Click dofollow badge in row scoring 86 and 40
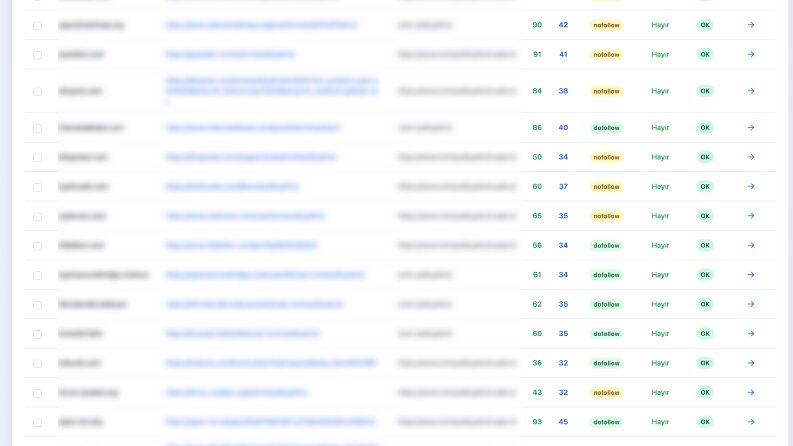 pos(606,127)
